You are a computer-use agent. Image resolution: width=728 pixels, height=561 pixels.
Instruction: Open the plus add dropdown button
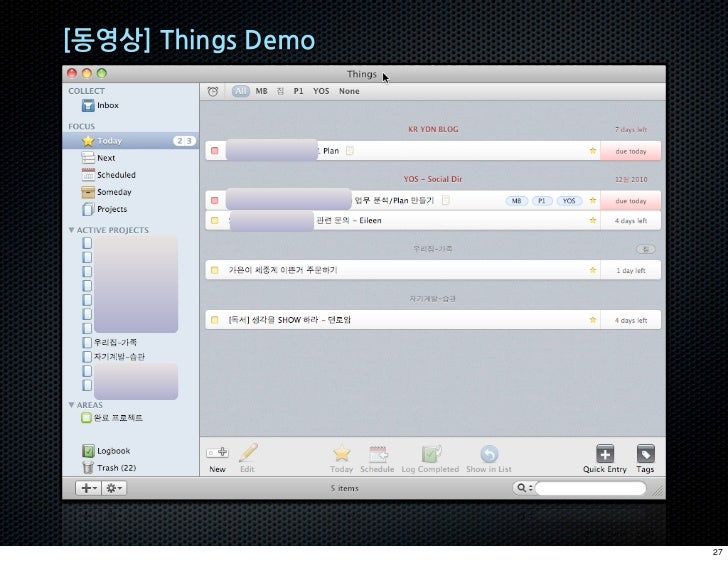coord(88,488)
